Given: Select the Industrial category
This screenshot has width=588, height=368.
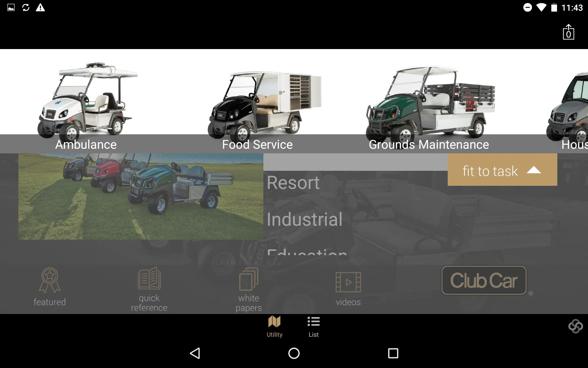Looking at the screenshot, I should click(x=304, y=220).
